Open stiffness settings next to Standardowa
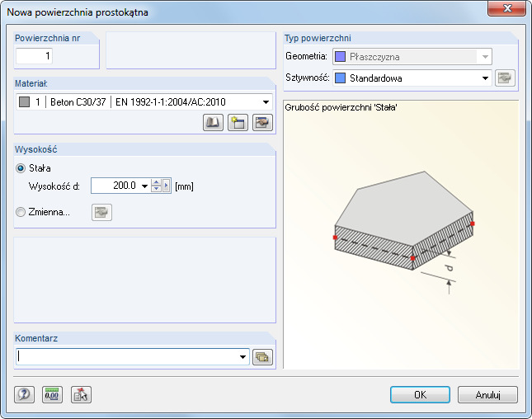Image resolution: width=532 pixels, height=419 pixels. (505, 78)
